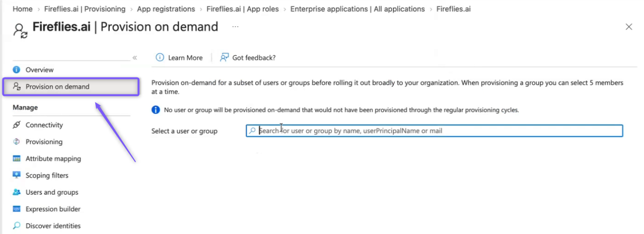
Task: Click the Overview info icon in sidebar
Action: (16, 70)
